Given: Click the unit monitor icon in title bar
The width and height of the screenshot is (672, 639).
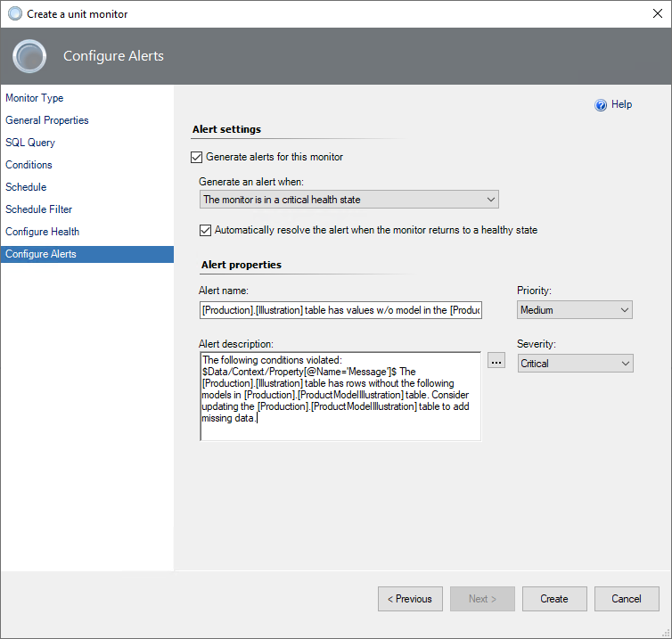Looking at the screenshot, I should coord(15,13).
